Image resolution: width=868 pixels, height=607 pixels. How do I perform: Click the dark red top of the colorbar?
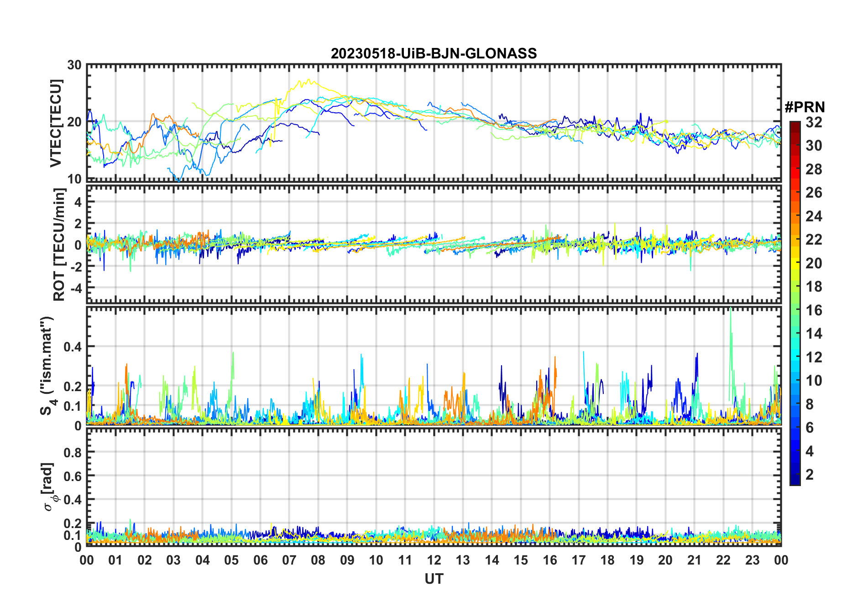coord(795,125)
